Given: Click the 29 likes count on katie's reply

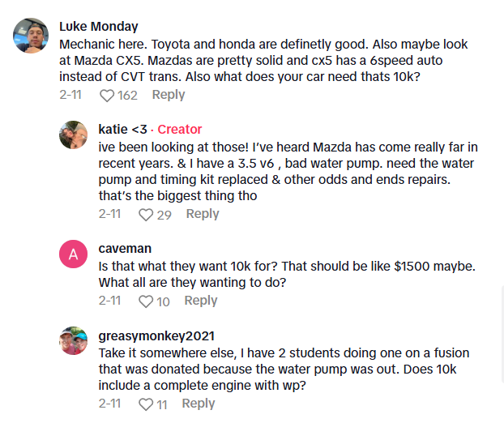Looking at the screenshot, I should pyautogui.click(x=164, y=215).
